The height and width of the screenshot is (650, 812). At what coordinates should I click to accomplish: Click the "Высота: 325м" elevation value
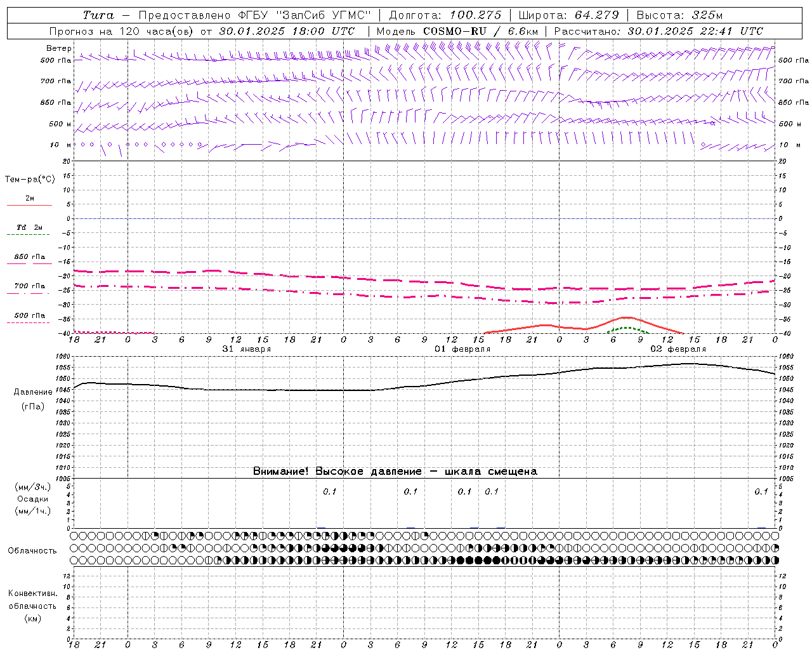[679, 15]
